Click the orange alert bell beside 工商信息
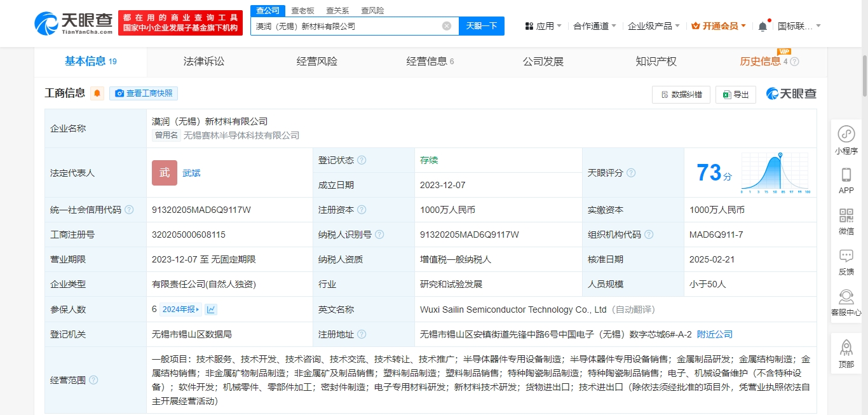Screen dimensions: 868x415 [x=97, y=93]
